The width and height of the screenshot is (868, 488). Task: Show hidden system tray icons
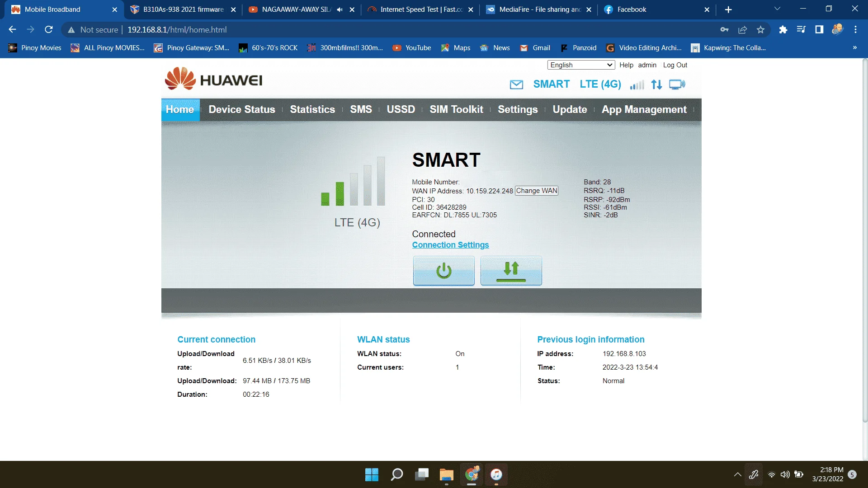tap(737, 474)
